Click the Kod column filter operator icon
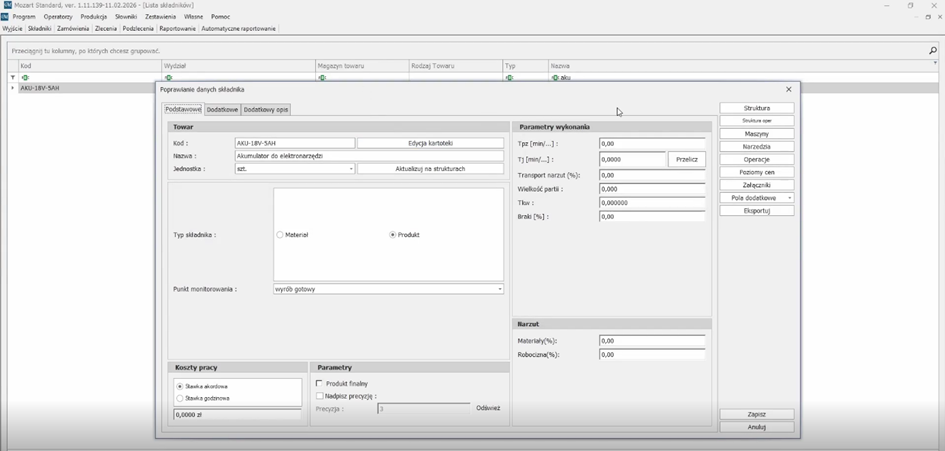This screenshot has width=945, height=451. coord(25,77)
